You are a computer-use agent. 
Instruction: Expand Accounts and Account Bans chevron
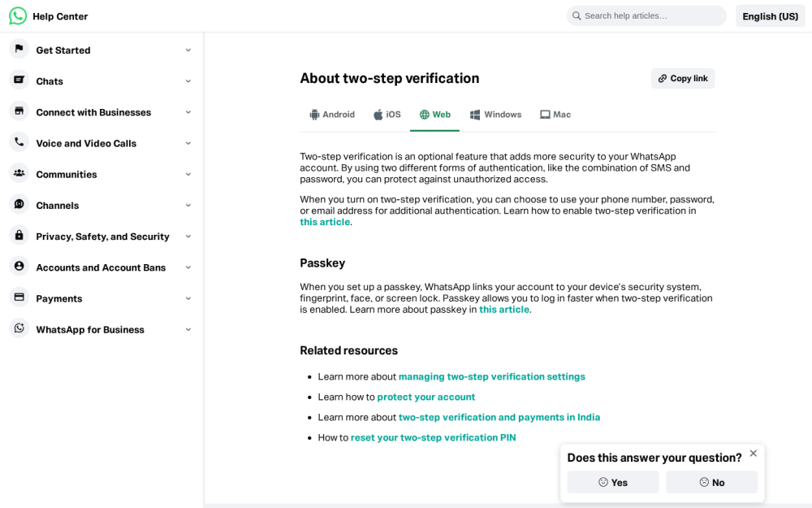point(188,268)
